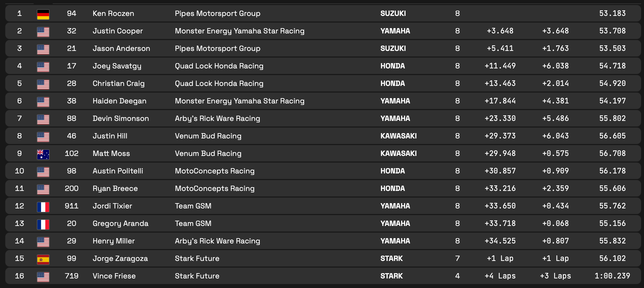The image size is (644, 288).
Task: Click rider number 200 for Ryan Breece
Action: pyautogui.click(x=72, y=188)
